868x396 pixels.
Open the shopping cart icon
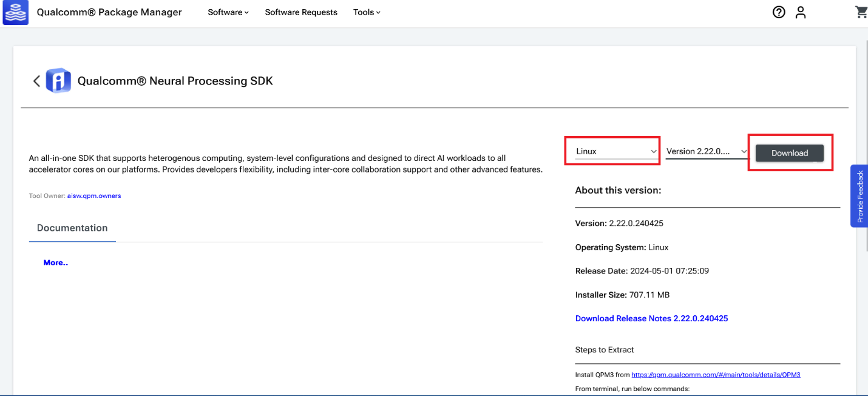[x=861, y=12]
